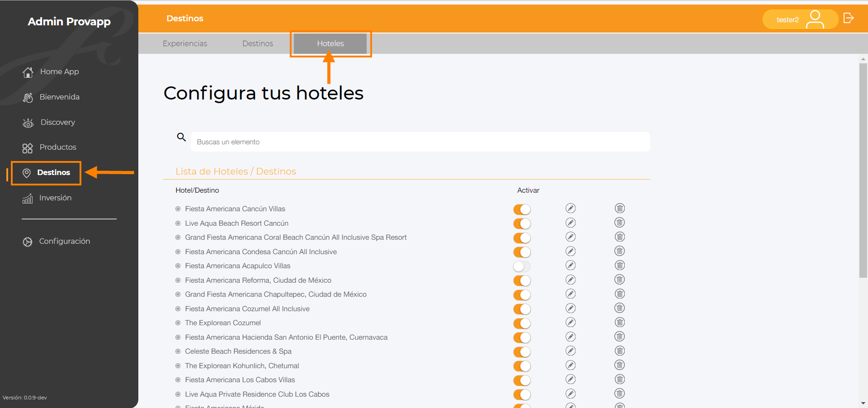
Task: Delete Fiesta Americana Condesa Cancún entry
Action: (620, 251)
